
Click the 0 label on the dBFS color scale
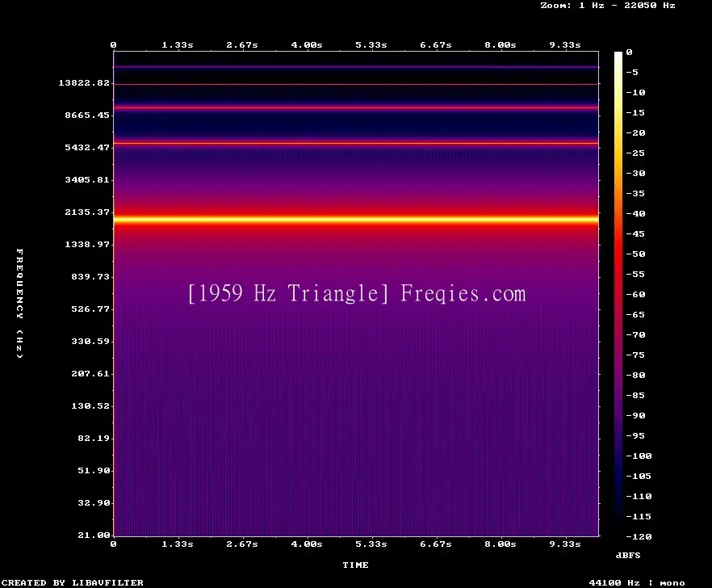pyautogui.click(x=629, y=52)
